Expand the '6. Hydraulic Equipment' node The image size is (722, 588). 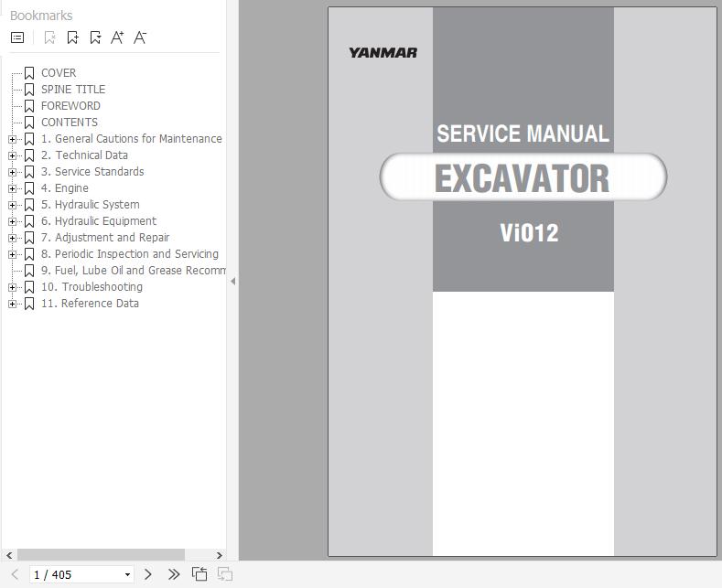(13, 222)
